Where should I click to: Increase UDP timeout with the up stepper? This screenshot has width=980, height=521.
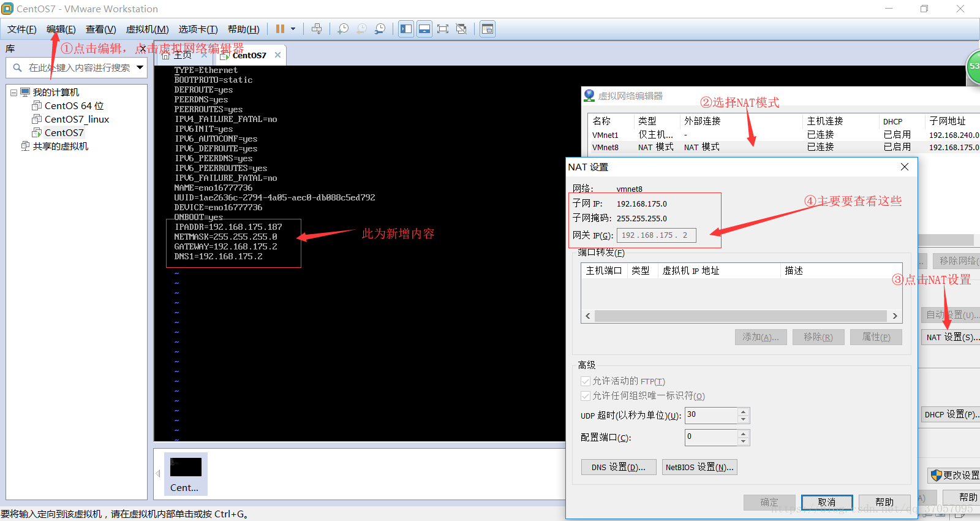[x=744, y=412]
